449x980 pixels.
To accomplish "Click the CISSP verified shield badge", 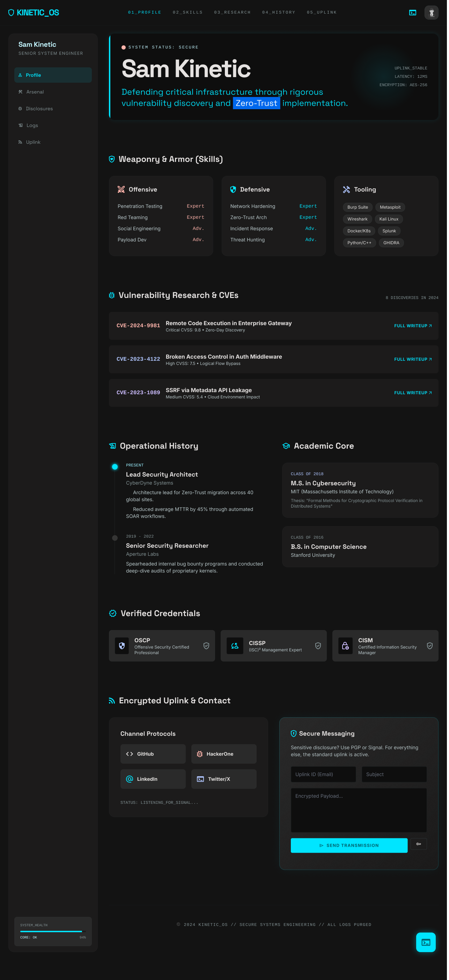I will tap(318, 645).
